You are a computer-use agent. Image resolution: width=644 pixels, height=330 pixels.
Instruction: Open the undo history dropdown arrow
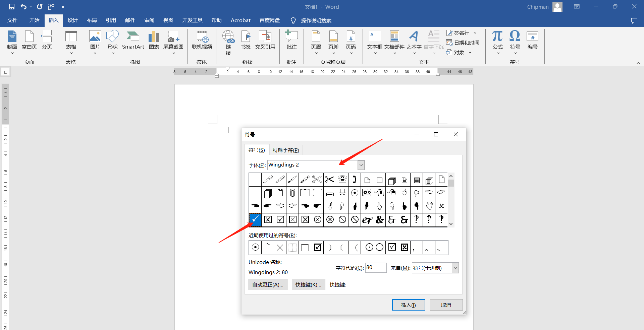[31, 7]
